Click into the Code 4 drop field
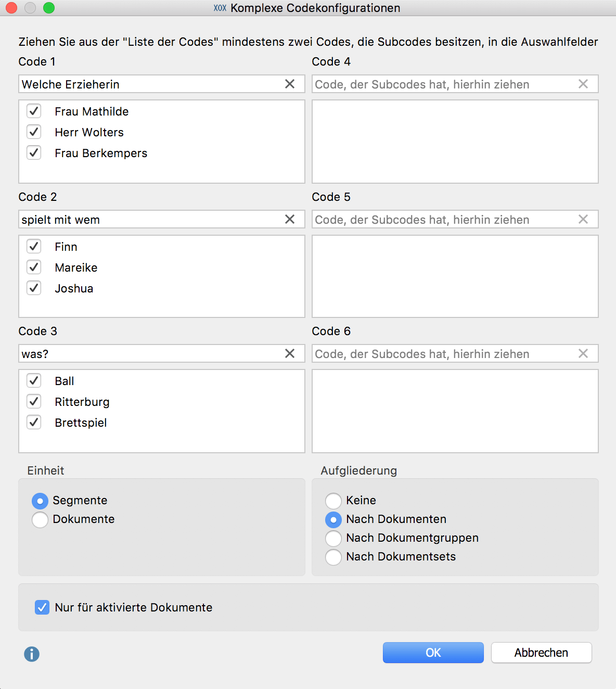The image size is (616, 689). 445,84
